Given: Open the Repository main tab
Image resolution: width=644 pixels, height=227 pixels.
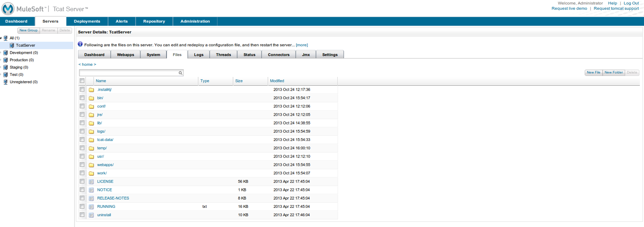Looking at the screenshot, I should click(x=154, y=21).
